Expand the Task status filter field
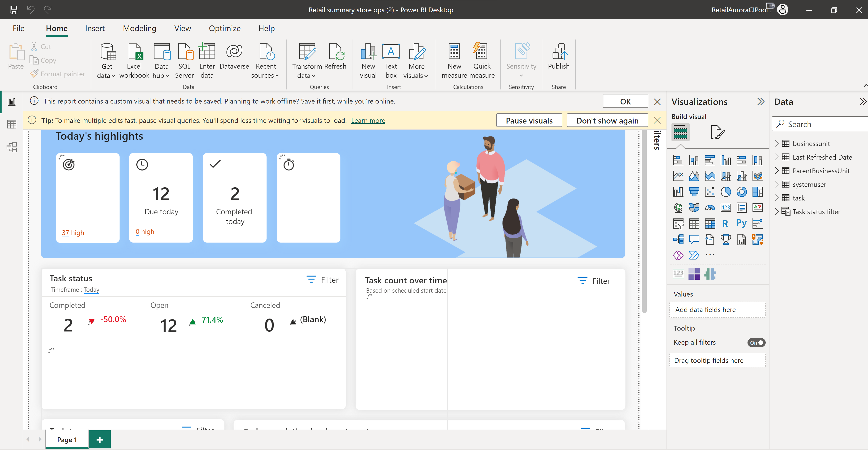This screenshot has height=450, width=868. click(x=777, y=211)
